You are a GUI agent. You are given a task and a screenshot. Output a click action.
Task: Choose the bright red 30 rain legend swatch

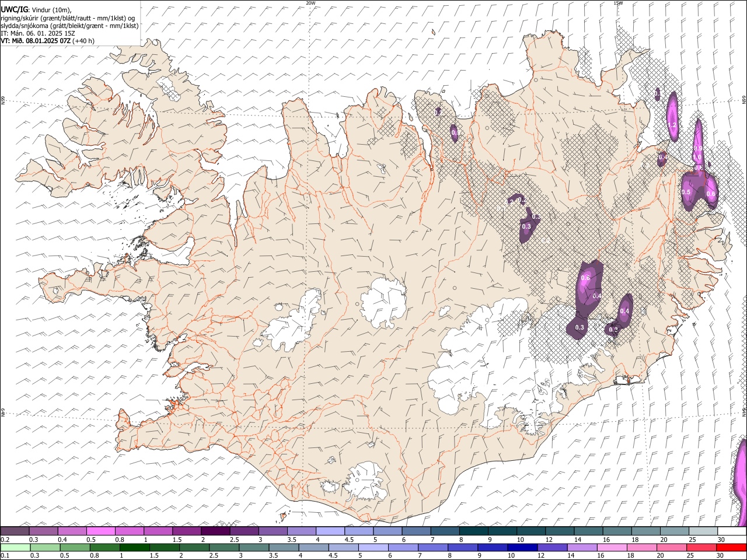732,548
